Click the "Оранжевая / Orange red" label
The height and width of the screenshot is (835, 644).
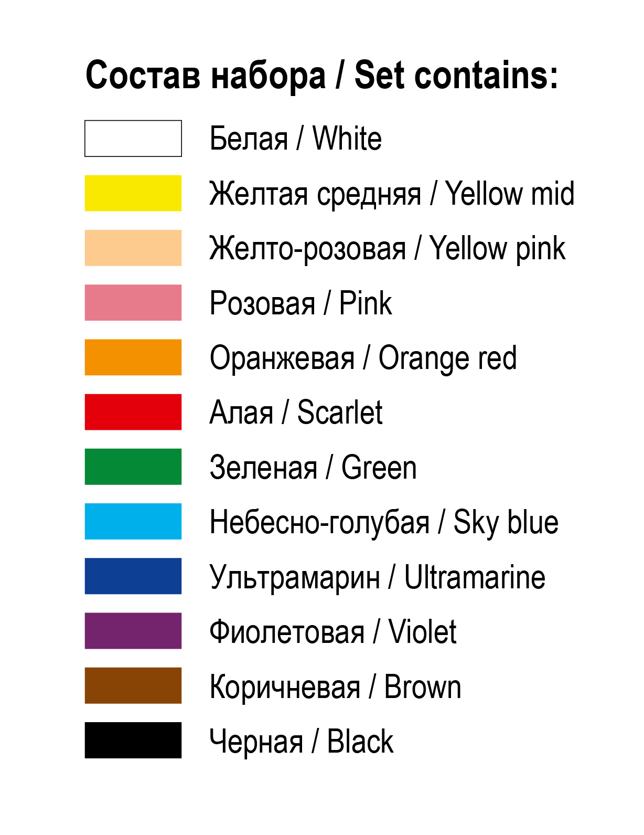click(363, 358)
